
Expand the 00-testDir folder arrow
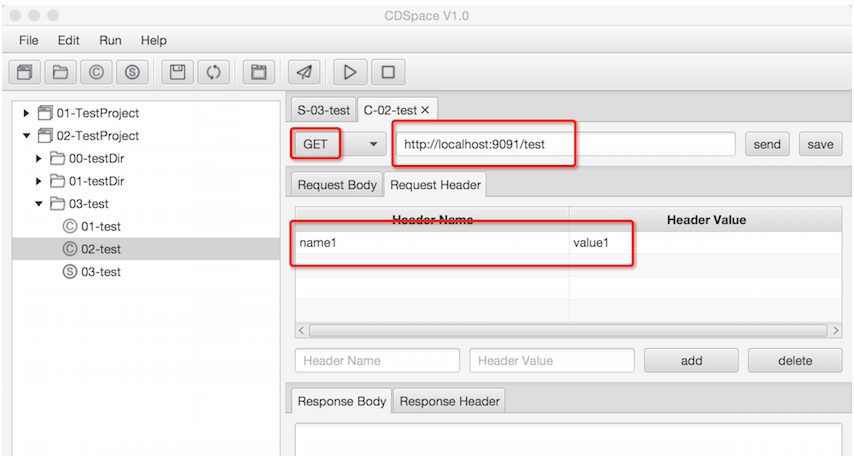[x=40, y=158]
